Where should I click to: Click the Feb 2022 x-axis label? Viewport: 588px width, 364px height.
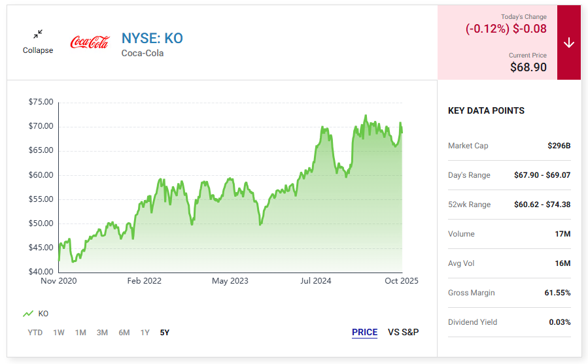[x=145, y=281]
